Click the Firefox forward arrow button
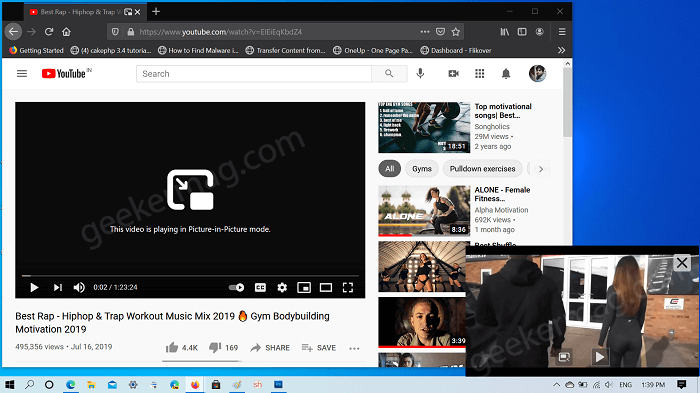This screenshot has height=393, width=700. coord(31,32)
